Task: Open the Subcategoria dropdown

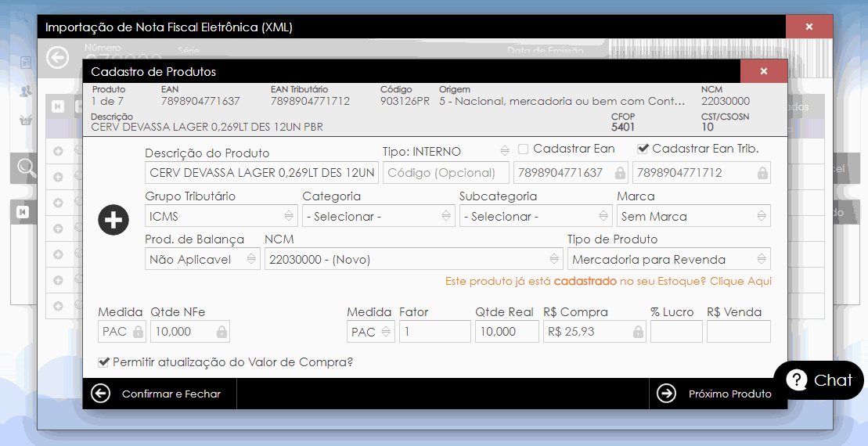Action: (x=536, y=216)
